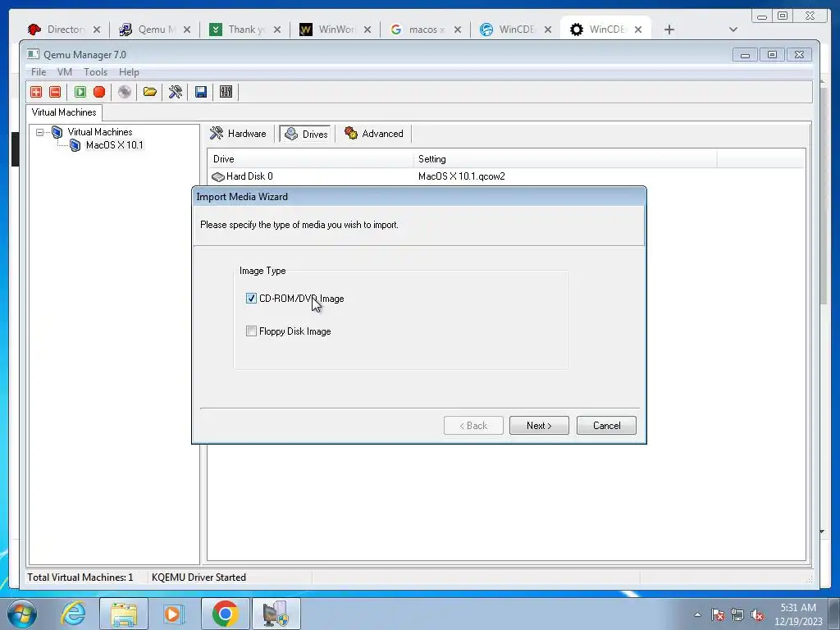
Task: Click the Back button in the wizard
Action: point(473,426)
